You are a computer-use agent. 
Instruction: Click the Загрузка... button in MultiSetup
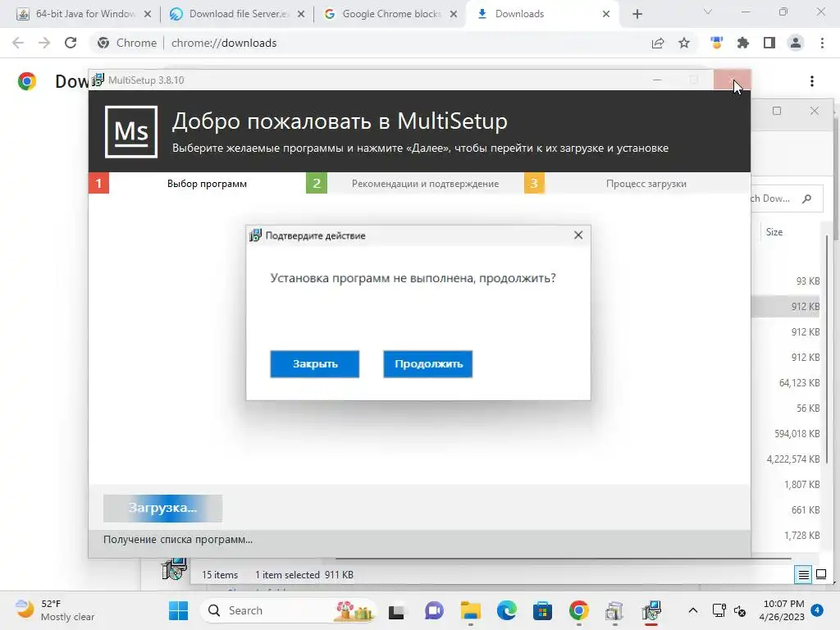[x=162, y=508]
